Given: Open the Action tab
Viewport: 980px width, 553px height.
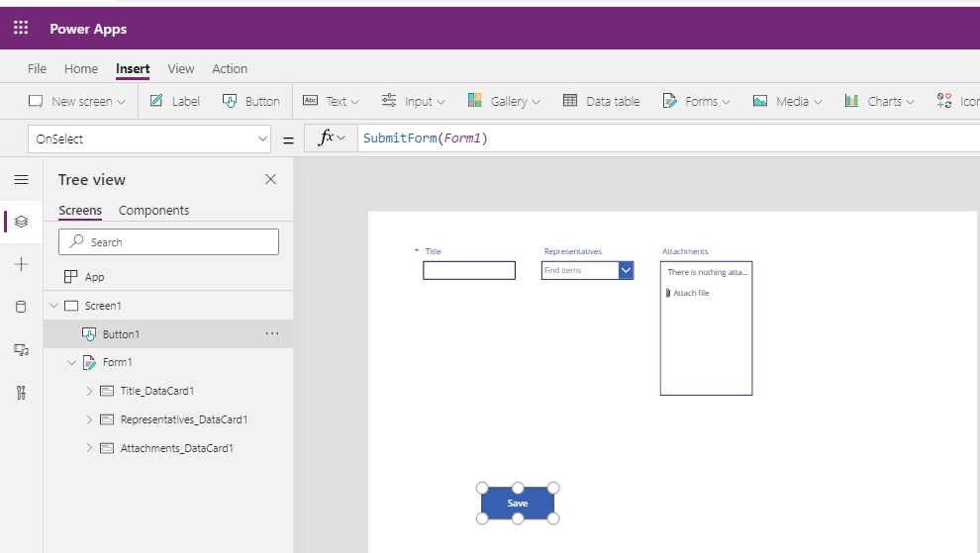Looking at the screenshot, I should click(x=230, y=68).
